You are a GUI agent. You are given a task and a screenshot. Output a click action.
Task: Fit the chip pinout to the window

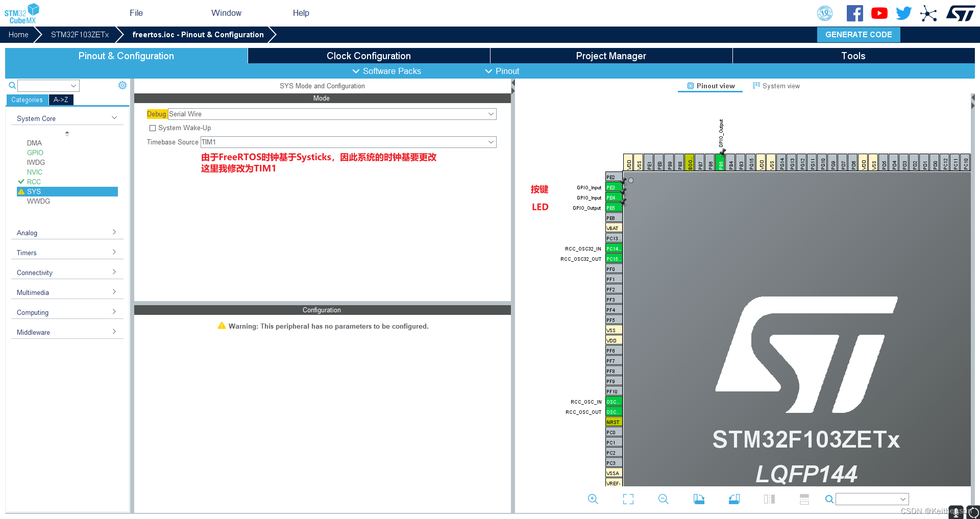click(628, 499)
